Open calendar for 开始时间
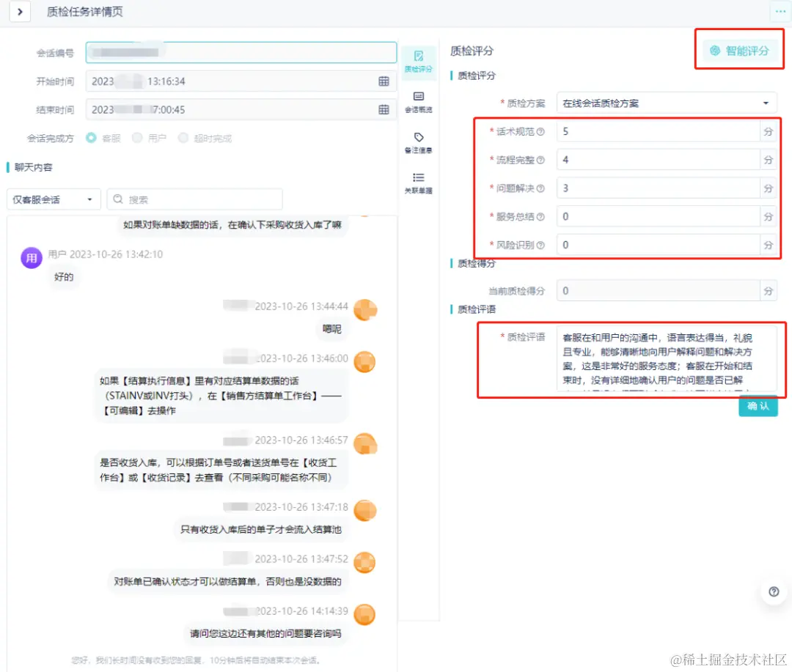Image resolution: width=792 pixels, height=672 pixels. click(384, 81)
